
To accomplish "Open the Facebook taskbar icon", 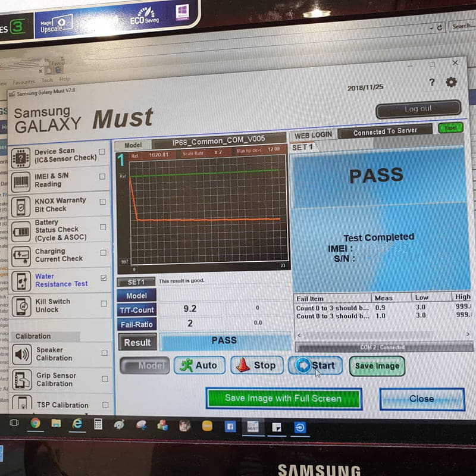I will (230, 427).
